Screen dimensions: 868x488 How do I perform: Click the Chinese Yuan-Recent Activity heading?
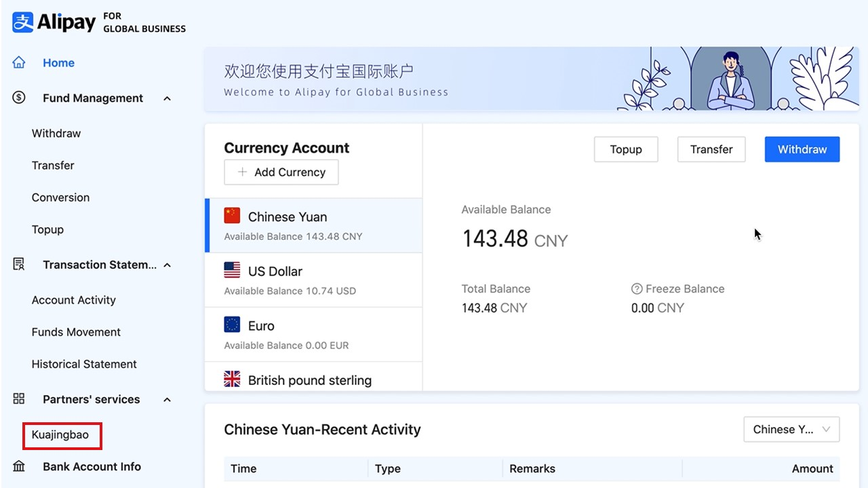click(322, 429)
